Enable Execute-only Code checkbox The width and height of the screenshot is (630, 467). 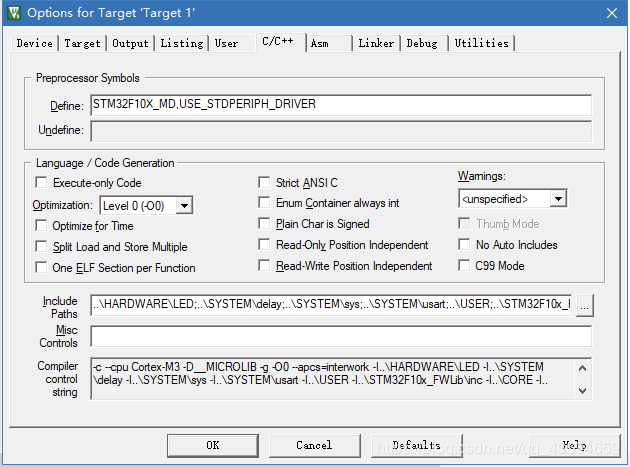click(x=41, y=182)
